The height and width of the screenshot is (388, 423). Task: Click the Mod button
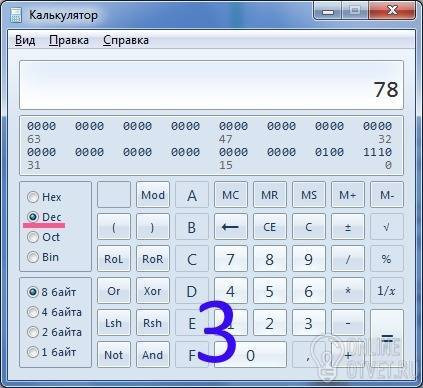pos(153,195)
